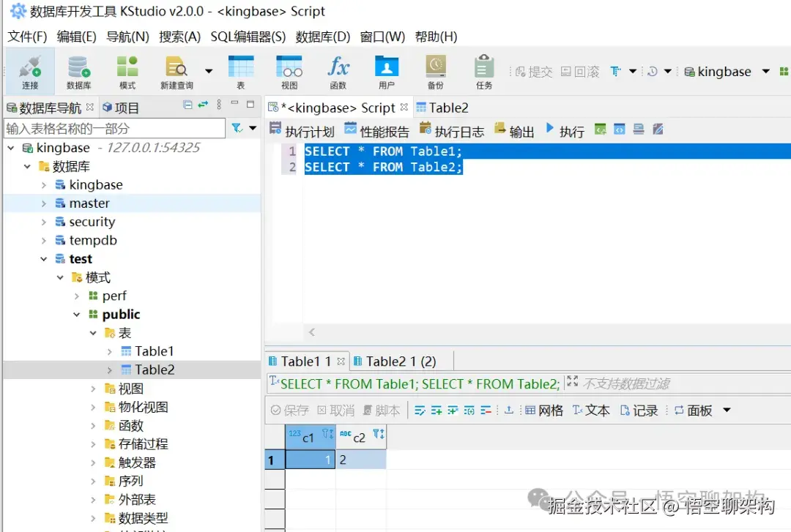This screenshot has height=532, width=791.
Task: Select Table2 in the navigator tree
Action: tap(155, 370)
